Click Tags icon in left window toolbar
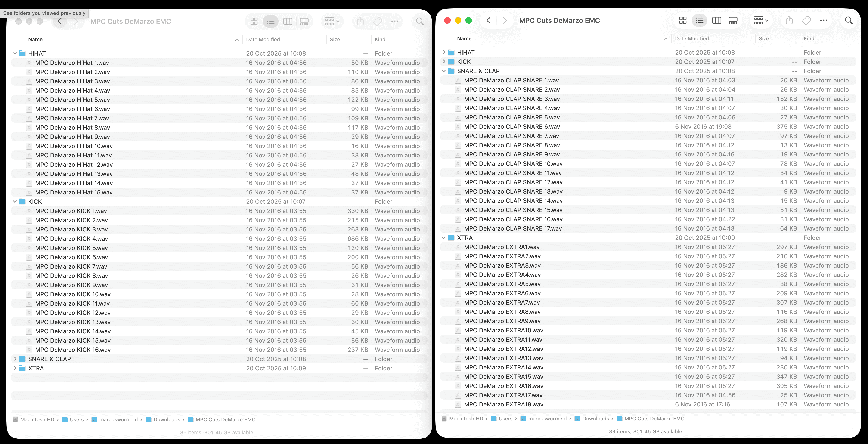The image size is (868, 444). click(x=377, y=22)
